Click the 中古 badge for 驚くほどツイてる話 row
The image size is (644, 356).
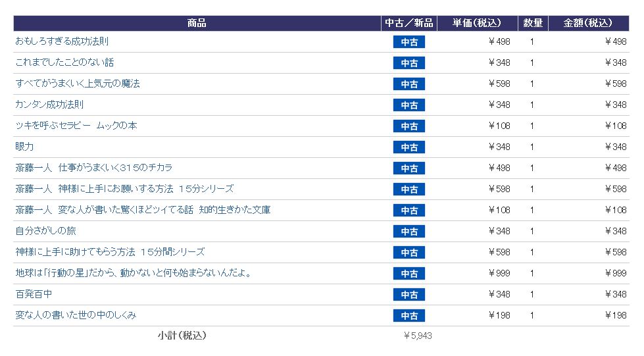pos(409,211)
